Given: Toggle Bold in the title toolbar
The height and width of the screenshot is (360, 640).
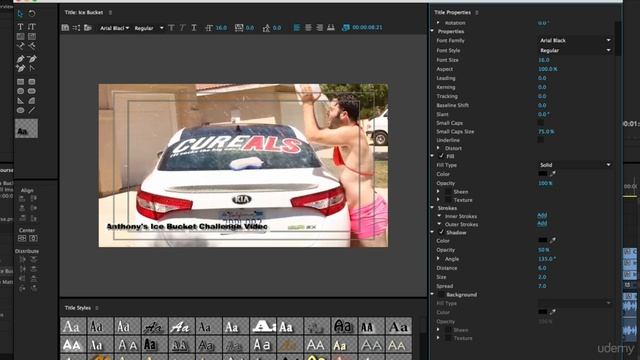Looking at the screenshot, I should [x=171, y=28].
